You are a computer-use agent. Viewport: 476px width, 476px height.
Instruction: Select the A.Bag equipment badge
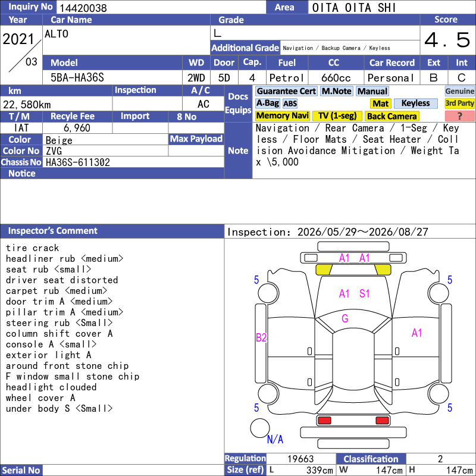[x=267, y=104]
